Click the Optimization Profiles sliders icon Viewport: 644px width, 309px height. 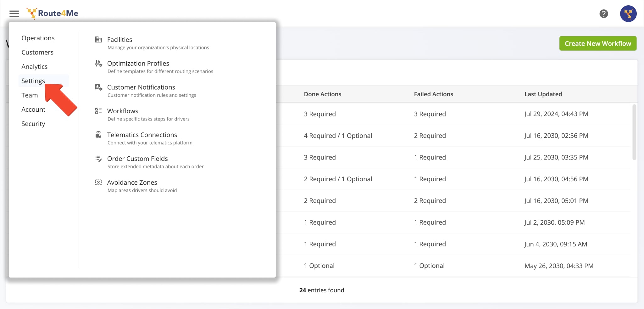point(98,63)
